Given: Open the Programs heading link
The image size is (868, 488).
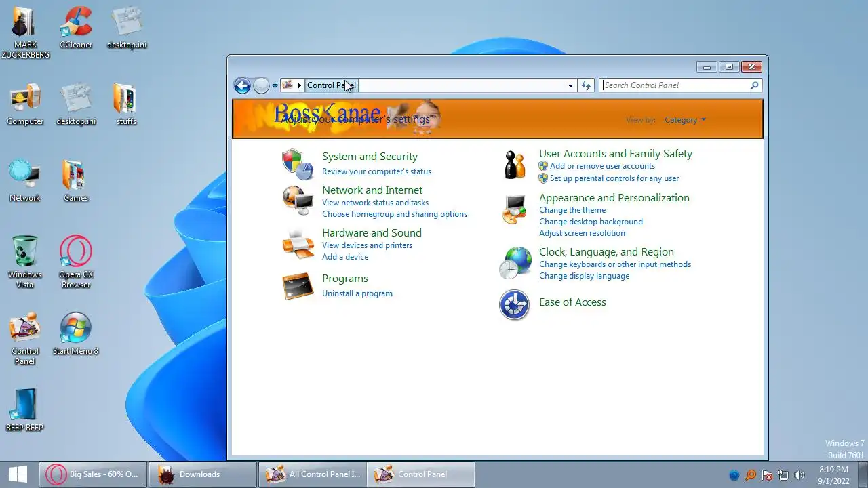Looking at the screenshot, I should 345,279.
